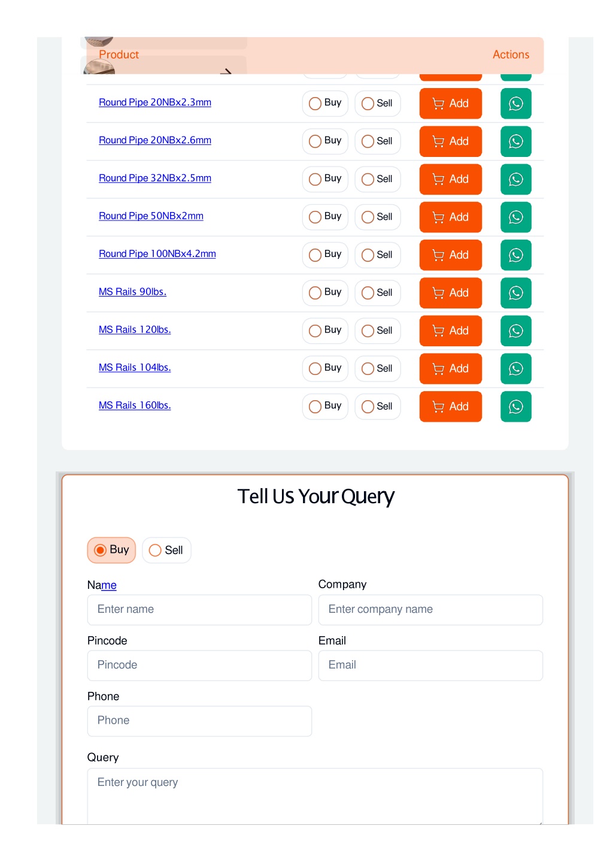Add Round Pipe 50NBx2mm to cart

pyautogui.click(x=450, y=217)
